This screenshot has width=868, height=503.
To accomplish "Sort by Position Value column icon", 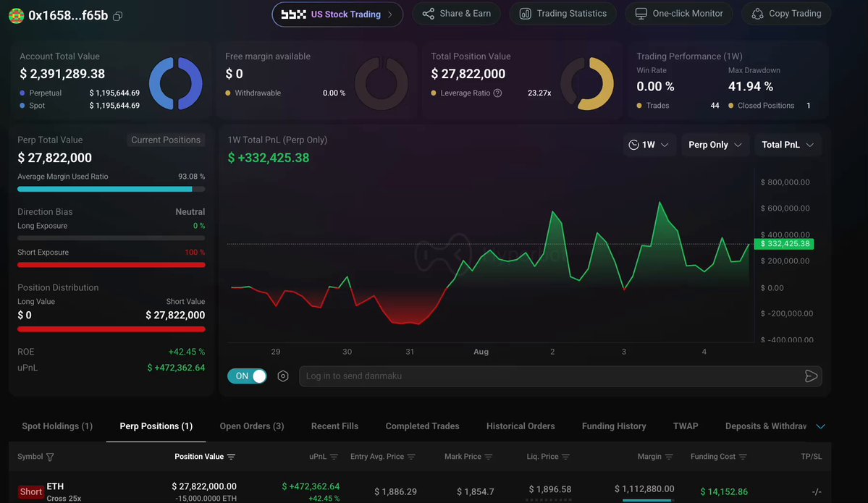I will click(232, 457).
